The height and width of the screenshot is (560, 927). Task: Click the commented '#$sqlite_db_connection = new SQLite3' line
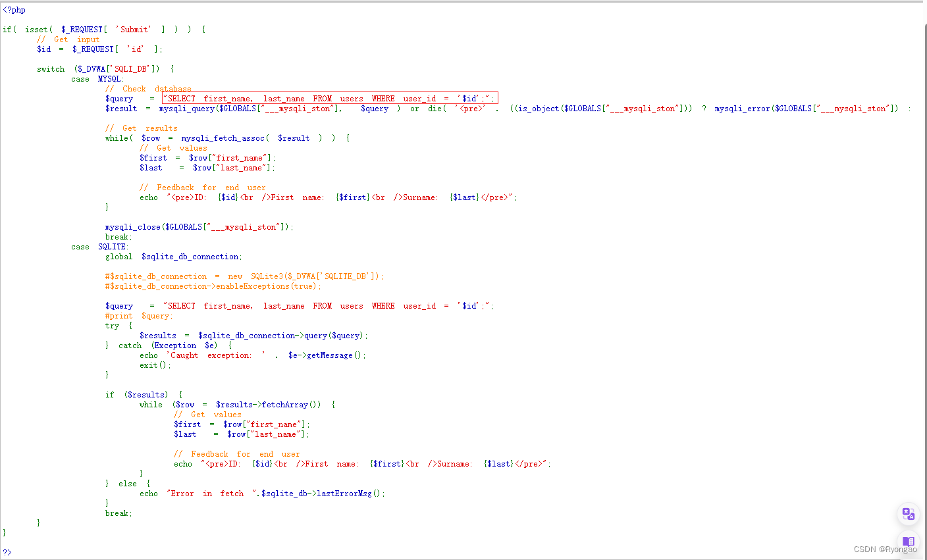pyautogui.click(x=244, y=276)
